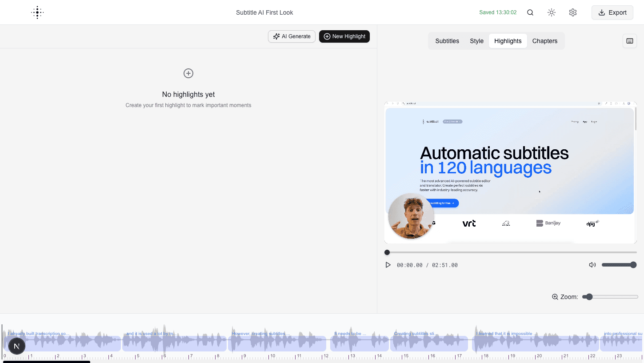
Task: Open the Chapters tab
Action: [545, 40]
